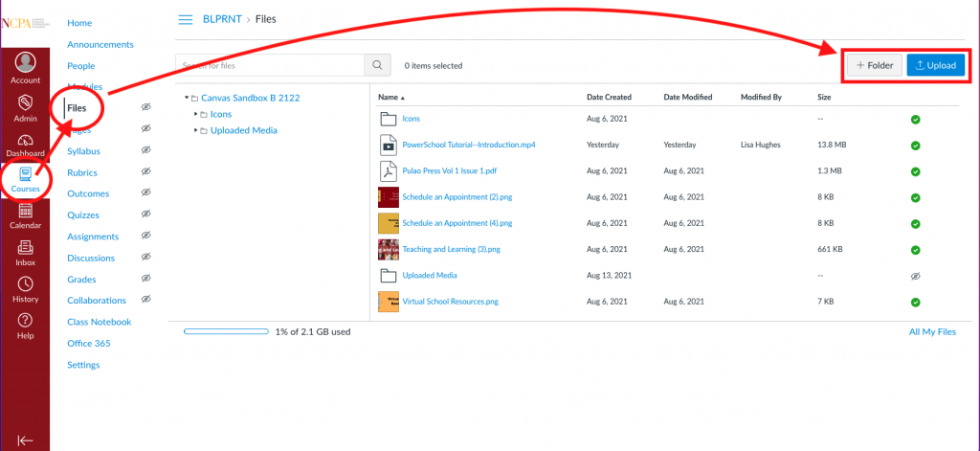
Task: Click the blue Upload button
Action: [936, 65]
